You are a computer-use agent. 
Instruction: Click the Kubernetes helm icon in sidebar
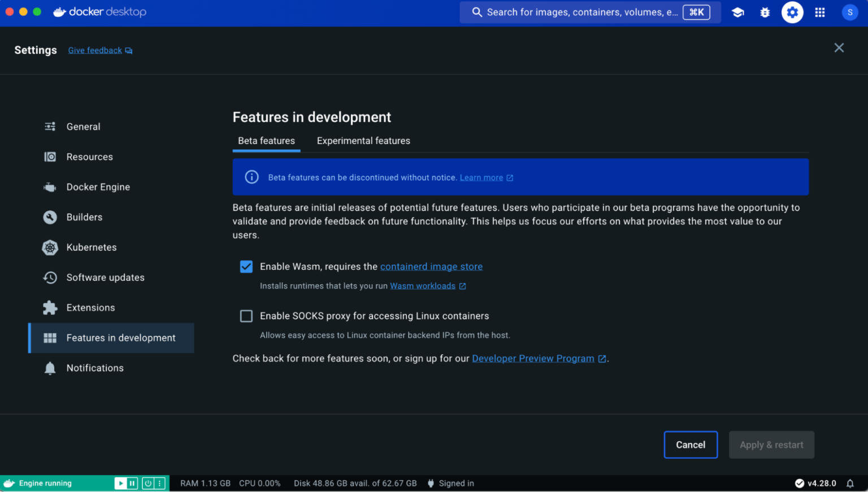(50, 247)
